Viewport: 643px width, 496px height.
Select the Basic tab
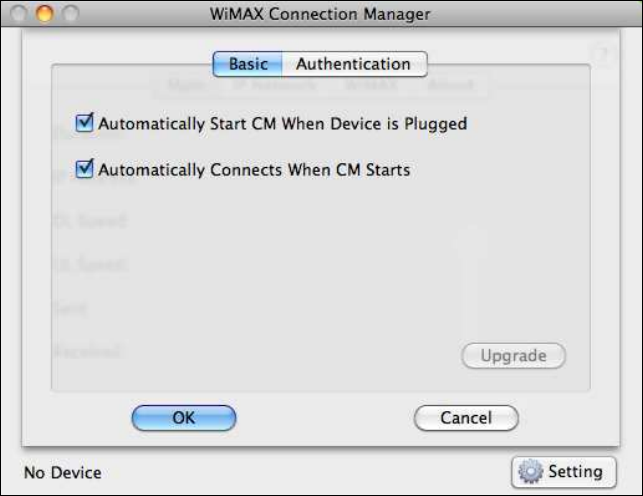[248, 64]
